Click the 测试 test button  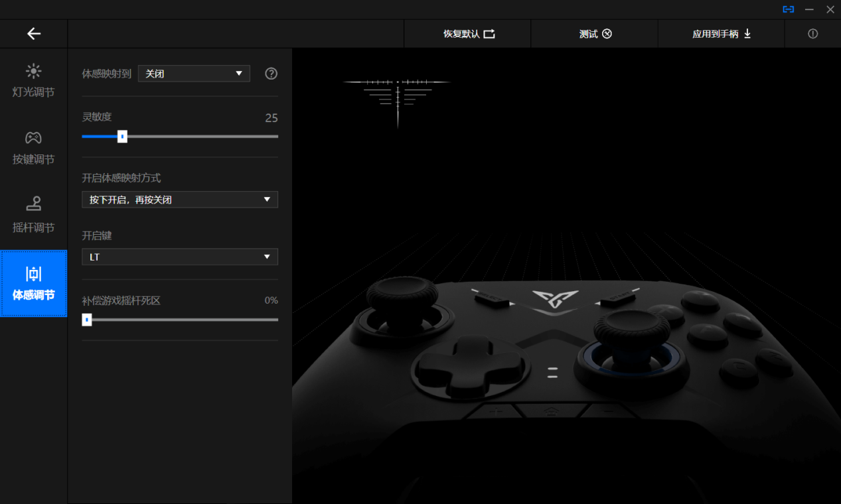point(595,34)
